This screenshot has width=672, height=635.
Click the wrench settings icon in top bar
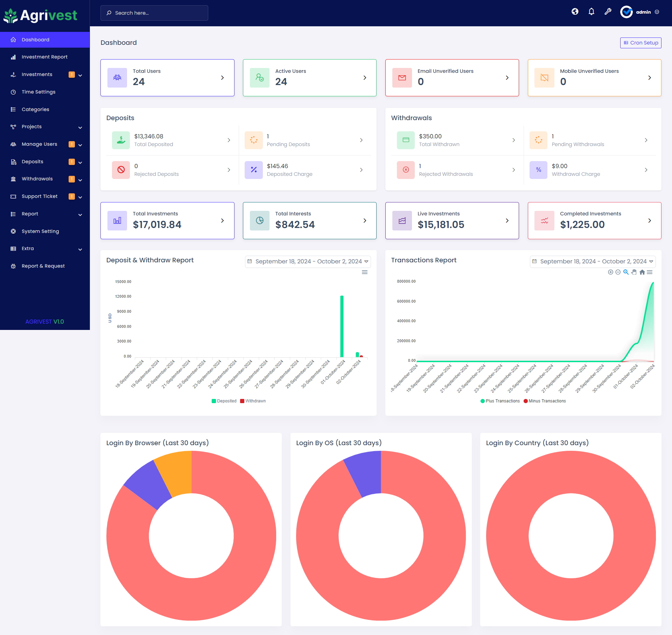pos(608,12)
